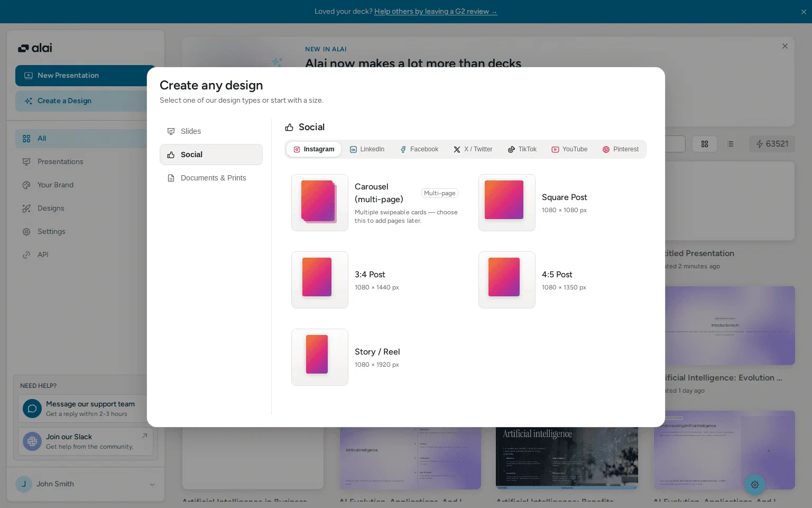The image size is (812, 508).
Task: Pick the 4:5 Post thumbnail
Action: point(507,280)
